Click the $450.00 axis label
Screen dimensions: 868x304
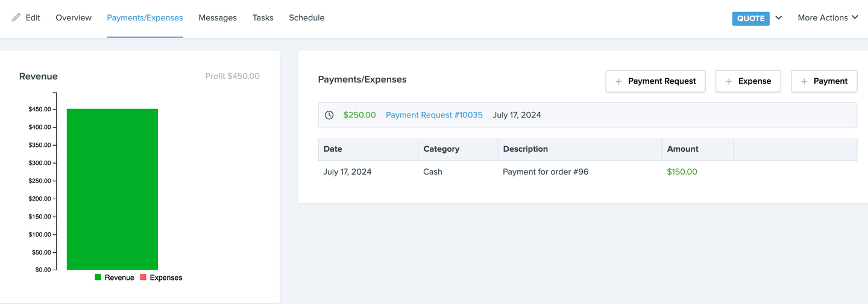click(x=40, y=110)
